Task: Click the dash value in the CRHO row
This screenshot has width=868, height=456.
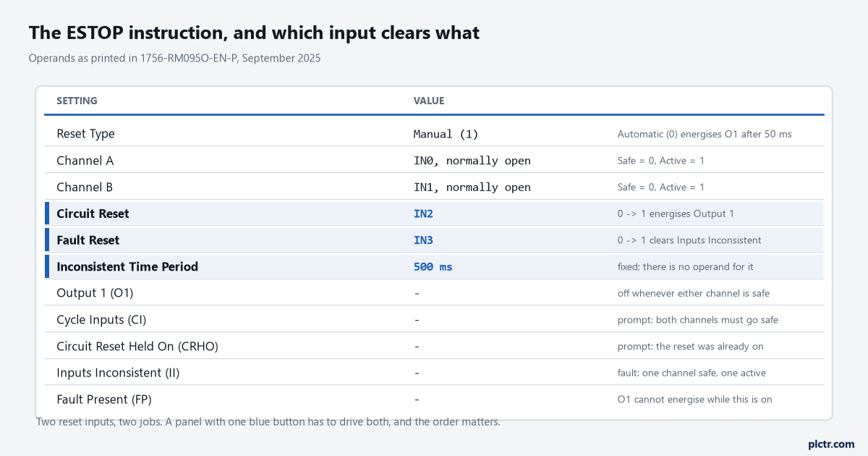Action: (417, 346)
